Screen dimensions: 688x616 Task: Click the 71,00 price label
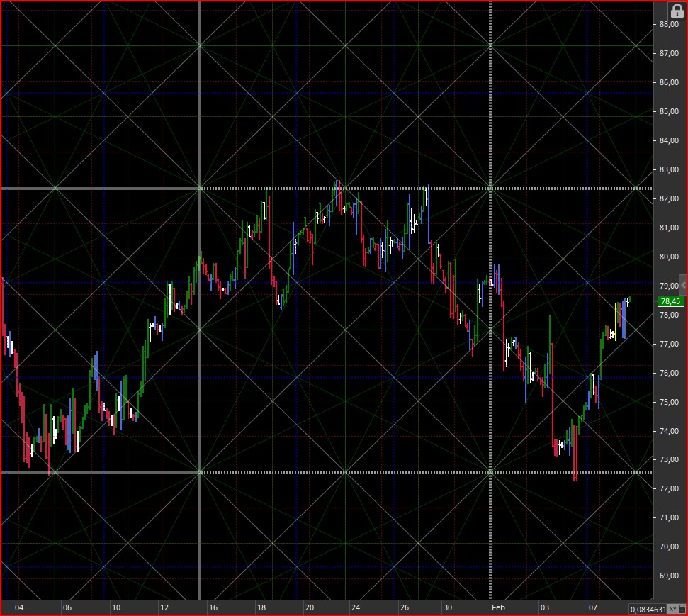pyautogui.click(x=669, y=517)
